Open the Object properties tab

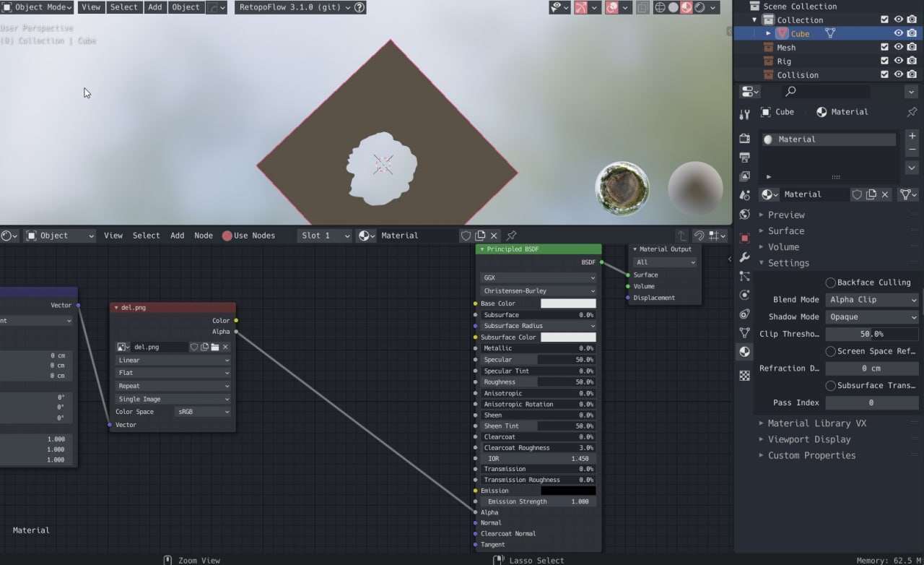[x=745, y=238]
